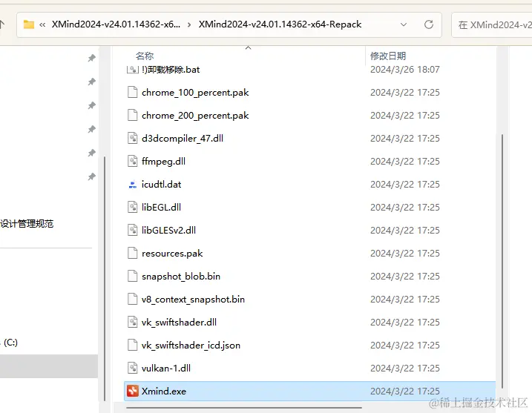Open the address bar history dropdown
This screenshot has width=532, height=413.
(404, 24)
